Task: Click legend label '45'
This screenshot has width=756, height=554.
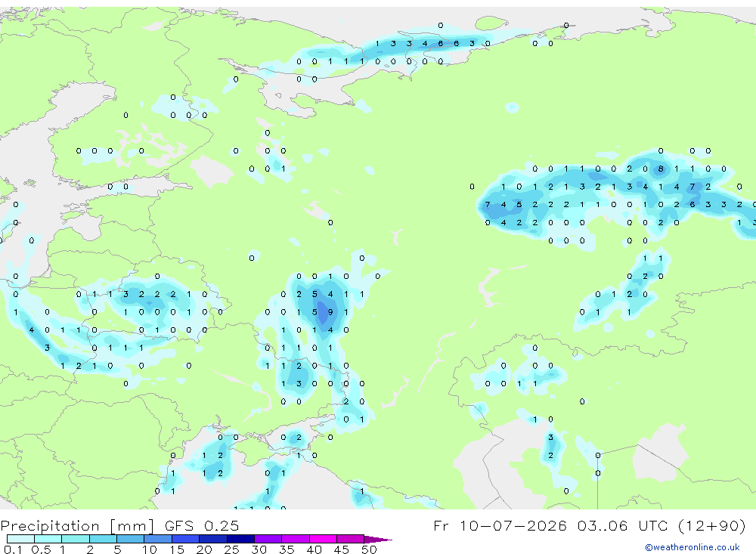Action: (x=342, y=549)
